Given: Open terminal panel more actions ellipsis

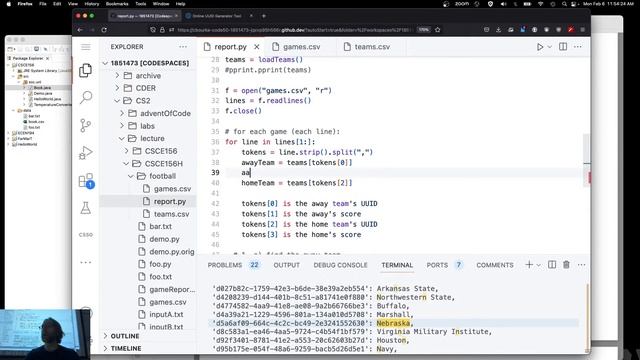Looking at the screenshot, I should coord(581,265).
